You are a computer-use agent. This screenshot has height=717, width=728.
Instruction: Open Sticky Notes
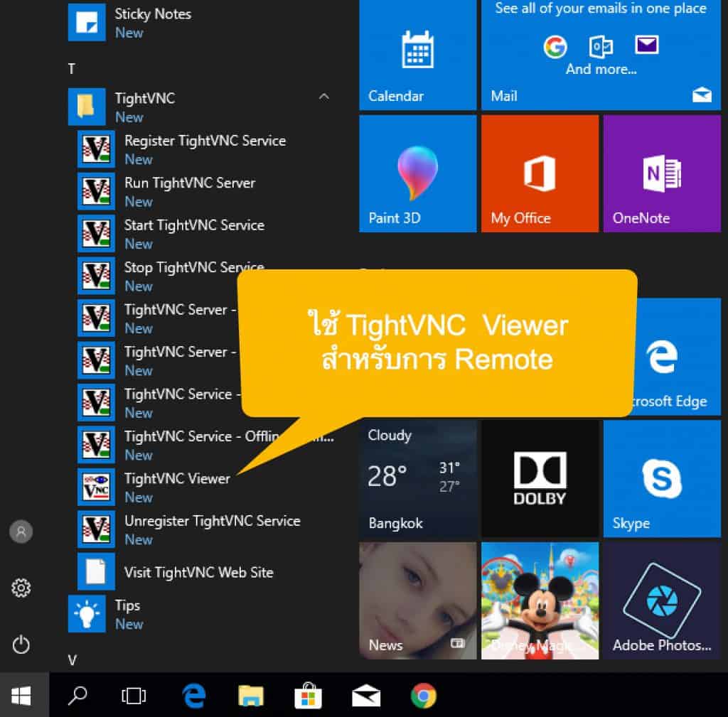coord(153,14)
